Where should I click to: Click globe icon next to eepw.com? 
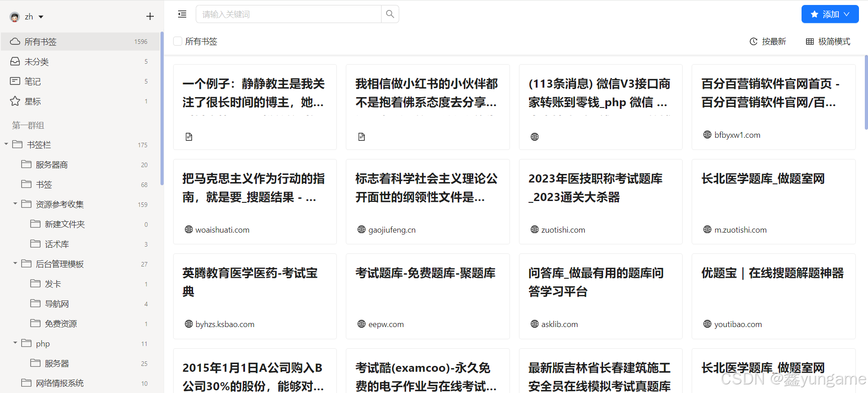362,324
